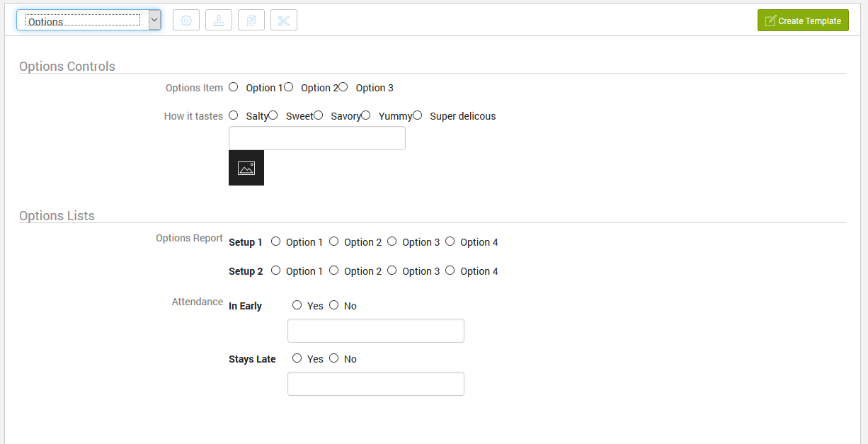The width and height of the screenshot is (868, 444).
Task: Open the Options dropdown
Action: point(88,20)
